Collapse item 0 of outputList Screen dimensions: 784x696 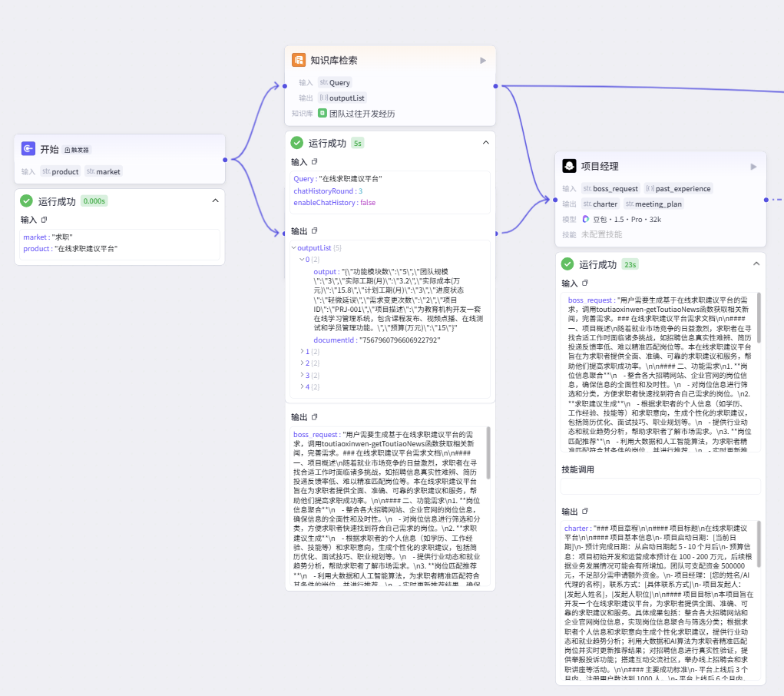point(302,259)
